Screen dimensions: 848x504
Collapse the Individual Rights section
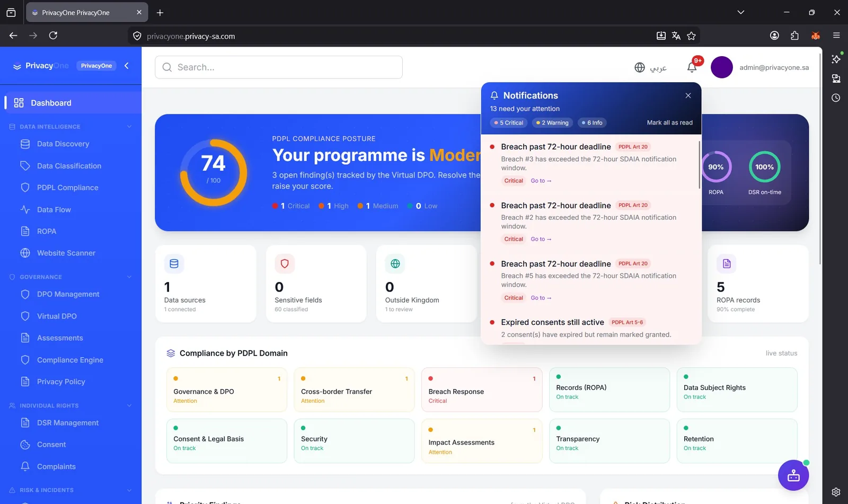click(x=129, y=405)
